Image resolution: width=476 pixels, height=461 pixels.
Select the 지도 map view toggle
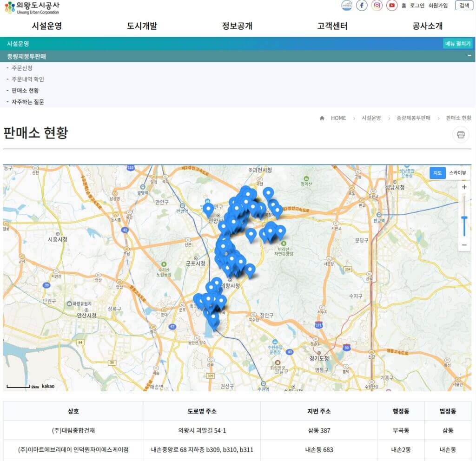coord(437,173)
